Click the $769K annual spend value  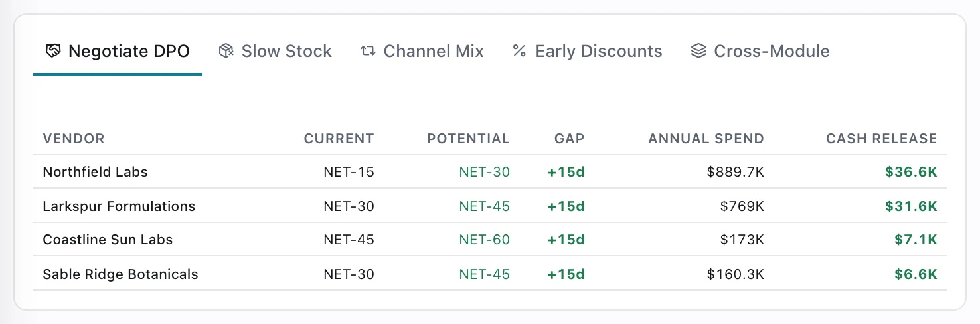(x=742, y=206)
